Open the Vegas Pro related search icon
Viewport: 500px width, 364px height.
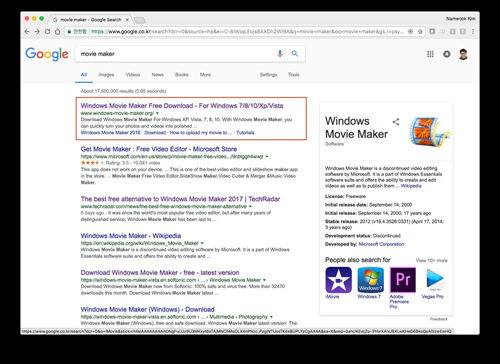click(x=435, y=280)
